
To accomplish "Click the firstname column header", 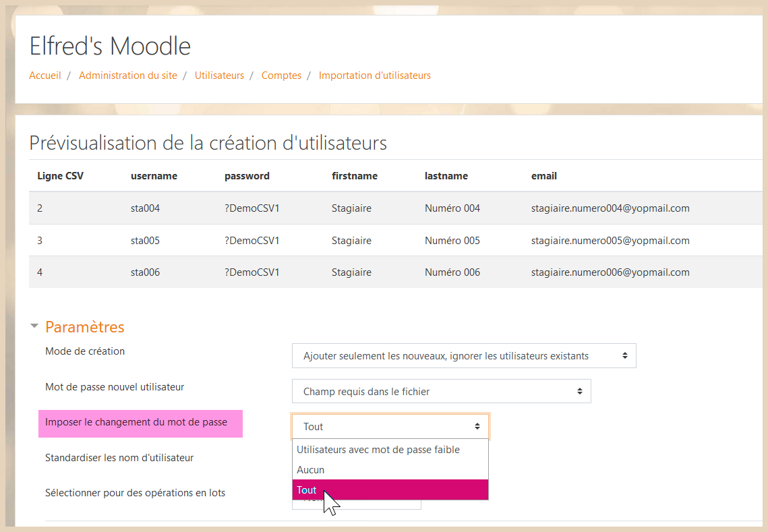I will coord(355,176).
